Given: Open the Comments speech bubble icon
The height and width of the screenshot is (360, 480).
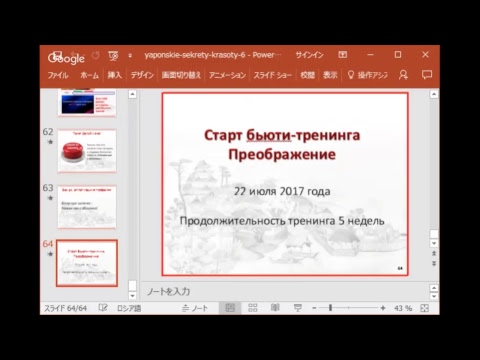Looking at the screenshot, I should click(x=427, y=75).
